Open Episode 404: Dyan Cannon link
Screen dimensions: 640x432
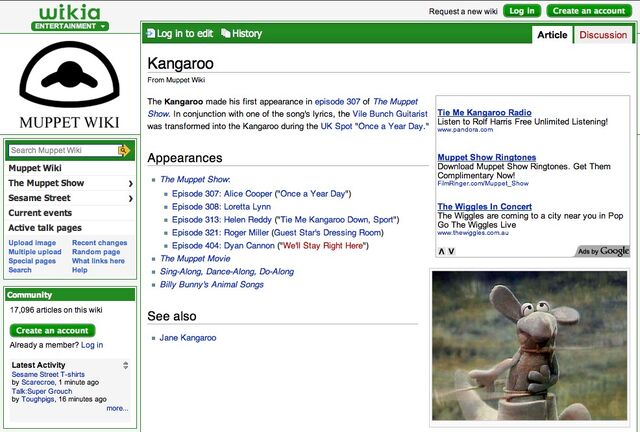click(223, 246)
